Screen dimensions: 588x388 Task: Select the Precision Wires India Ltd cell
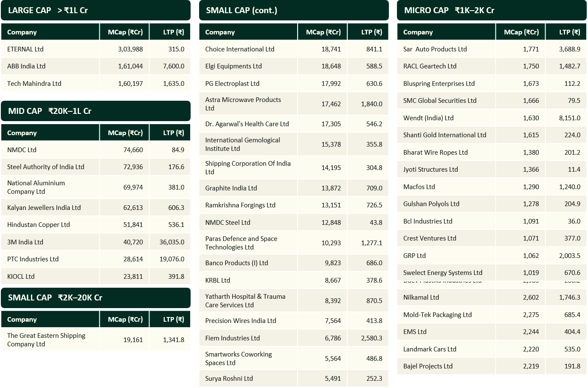click(248, 321)
